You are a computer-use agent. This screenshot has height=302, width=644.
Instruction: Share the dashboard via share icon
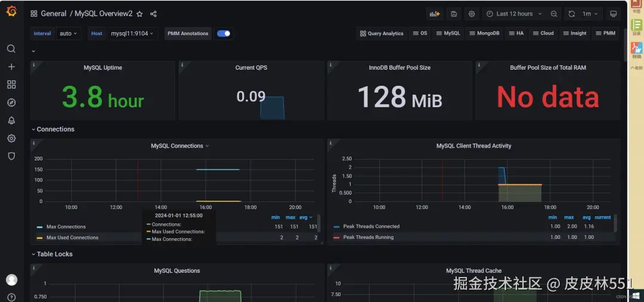click(x=153, y=14)
